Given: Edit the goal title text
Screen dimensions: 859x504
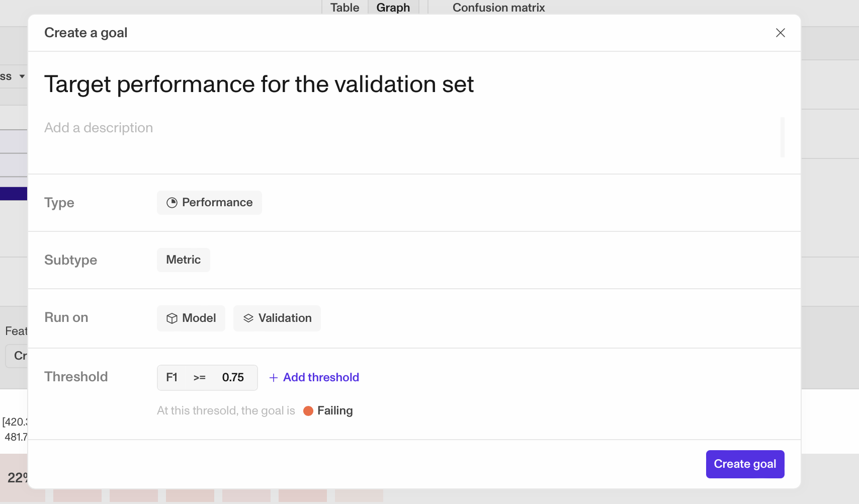Looking at the screenshot, I should click(259, 84).
